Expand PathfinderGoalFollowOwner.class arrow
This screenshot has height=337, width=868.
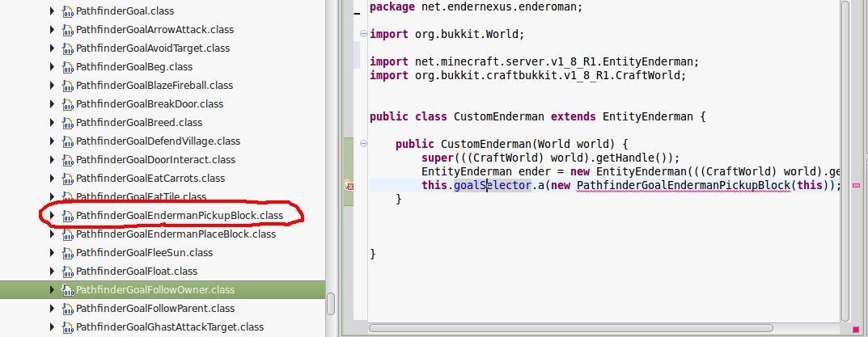click(x=52, y=289)
